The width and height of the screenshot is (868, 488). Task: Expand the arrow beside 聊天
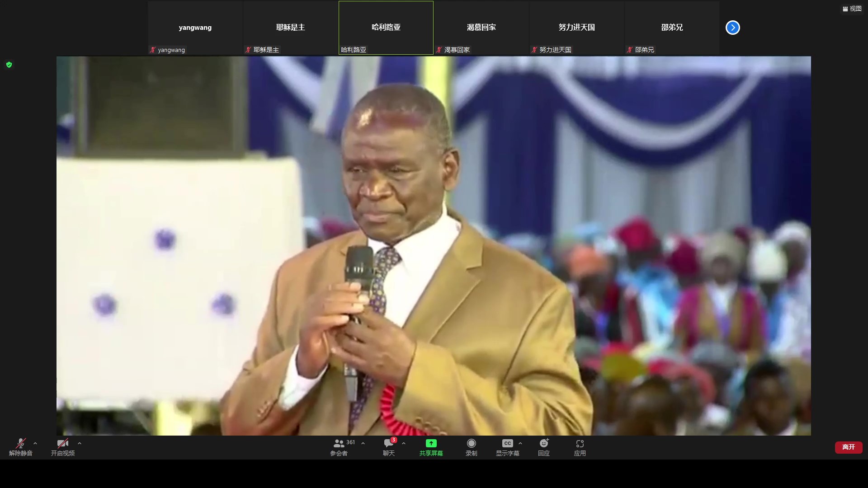[x=404, y=443]
